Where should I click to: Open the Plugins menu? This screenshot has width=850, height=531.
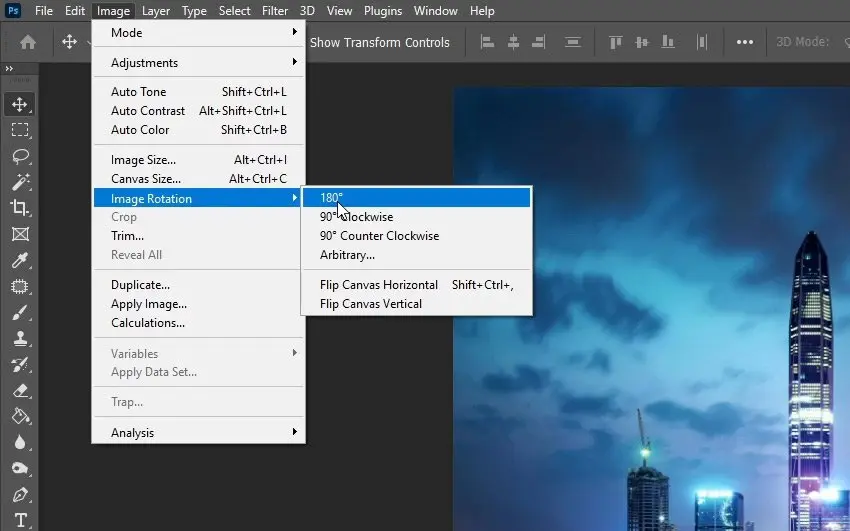tap(383, 11)
